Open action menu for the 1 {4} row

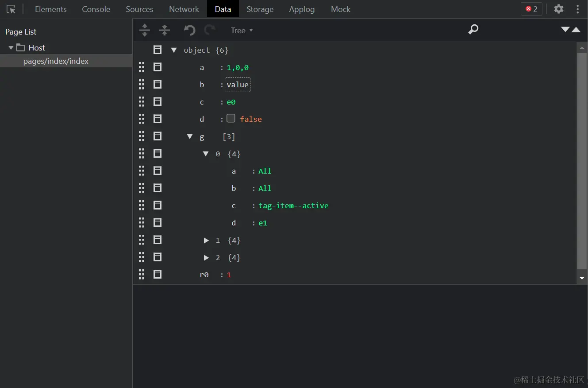pyautogui.click(x=158, y=240)
